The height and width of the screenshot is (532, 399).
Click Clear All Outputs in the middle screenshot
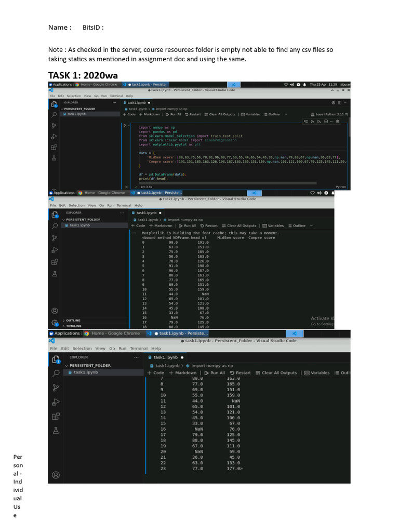[242, 225]
